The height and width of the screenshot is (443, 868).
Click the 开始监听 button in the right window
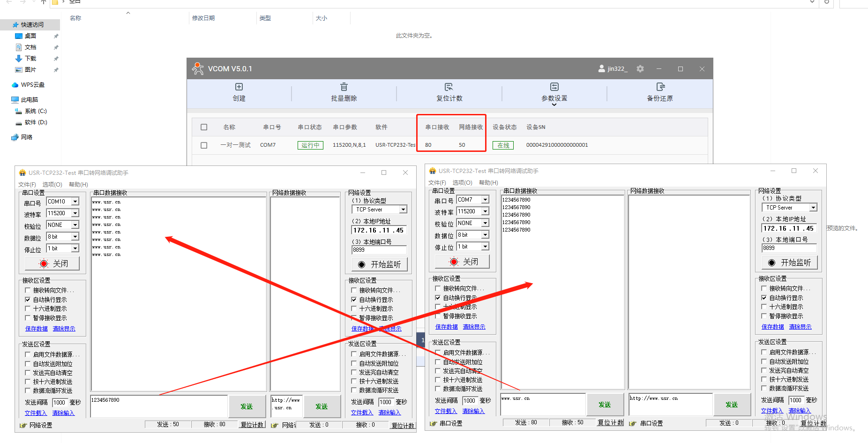tap(790, 263)
